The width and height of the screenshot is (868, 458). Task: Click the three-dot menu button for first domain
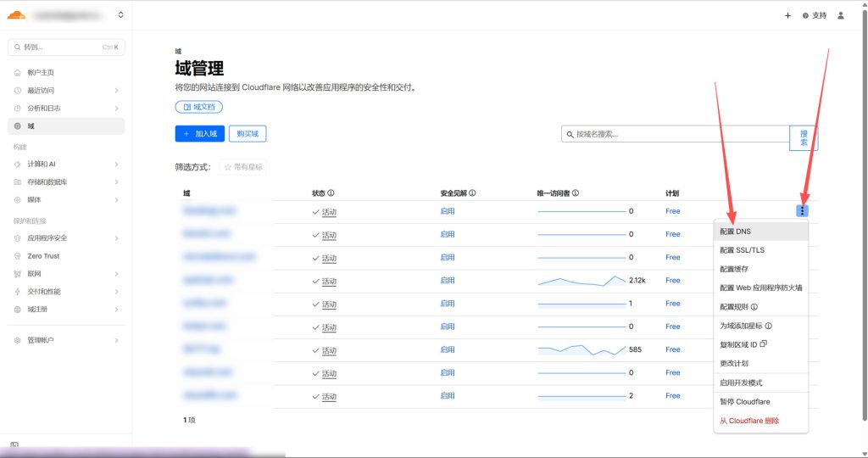pyautogui.click(x=803, y=211)
